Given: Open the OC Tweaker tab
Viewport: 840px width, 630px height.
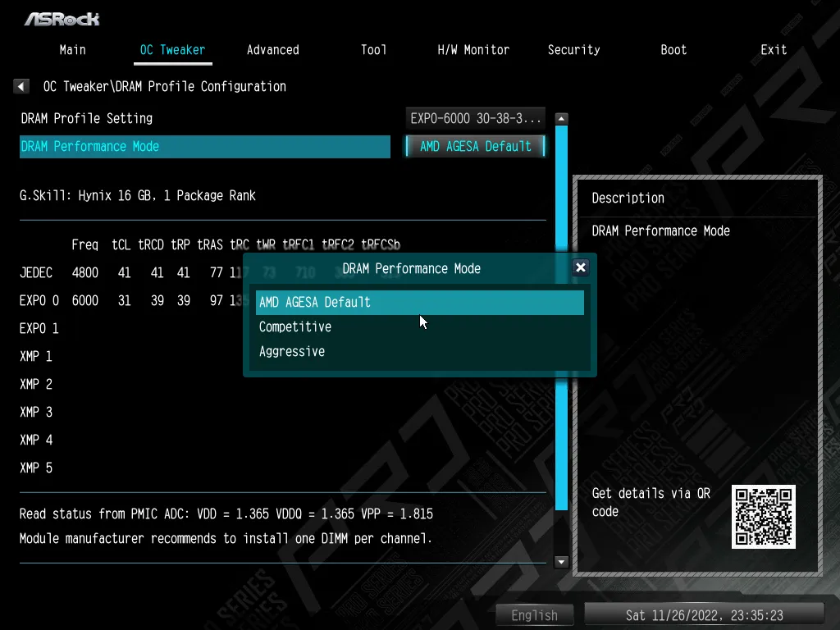Looking at the screenshot, I should point(172,50).
